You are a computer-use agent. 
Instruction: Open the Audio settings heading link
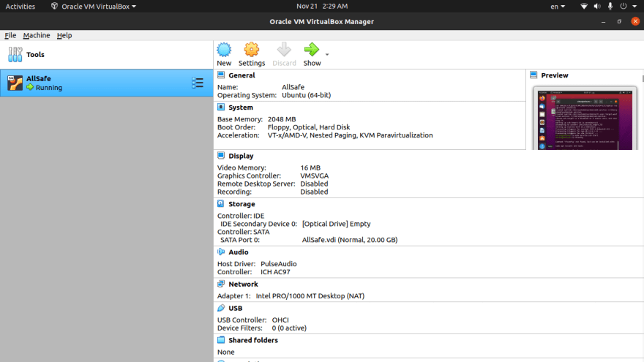239,252
